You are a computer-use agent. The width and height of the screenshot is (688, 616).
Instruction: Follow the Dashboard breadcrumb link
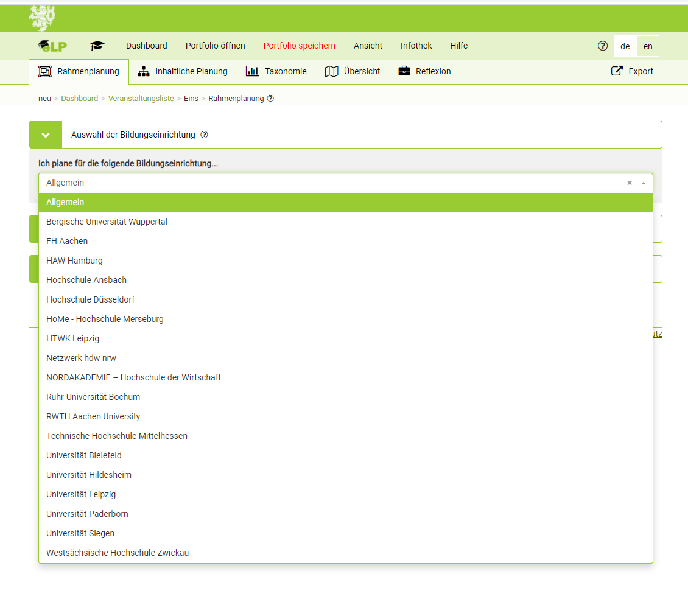[79, 98]
